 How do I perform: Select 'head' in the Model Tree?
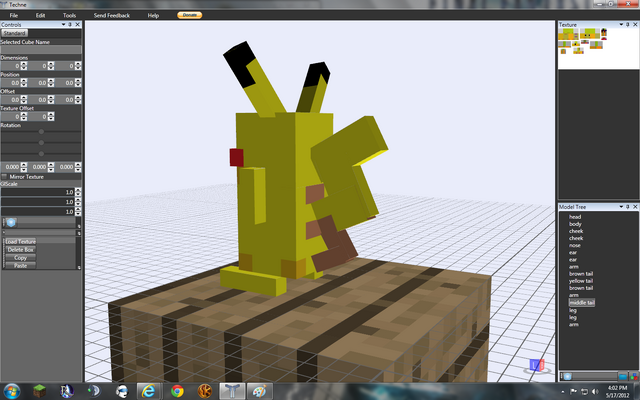pyautogui.click(x=575, y=217)
